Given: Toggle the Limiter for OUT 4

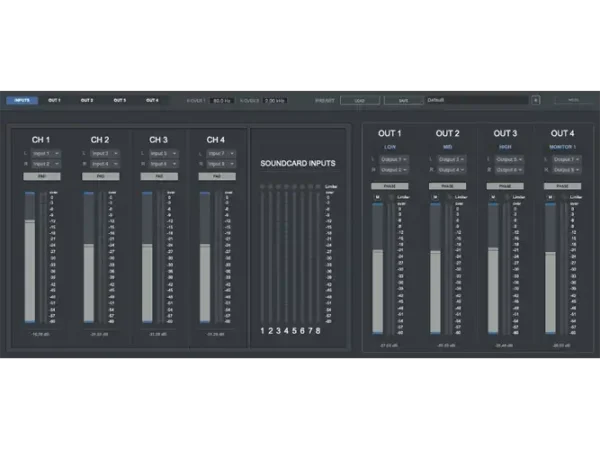Looking at the screenshot, I should [x=564, y=197].
